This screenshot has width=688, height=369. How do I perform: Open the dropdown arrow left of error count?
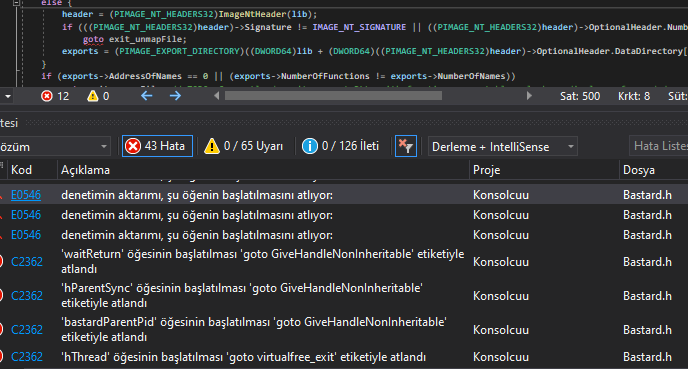[8, 96]
